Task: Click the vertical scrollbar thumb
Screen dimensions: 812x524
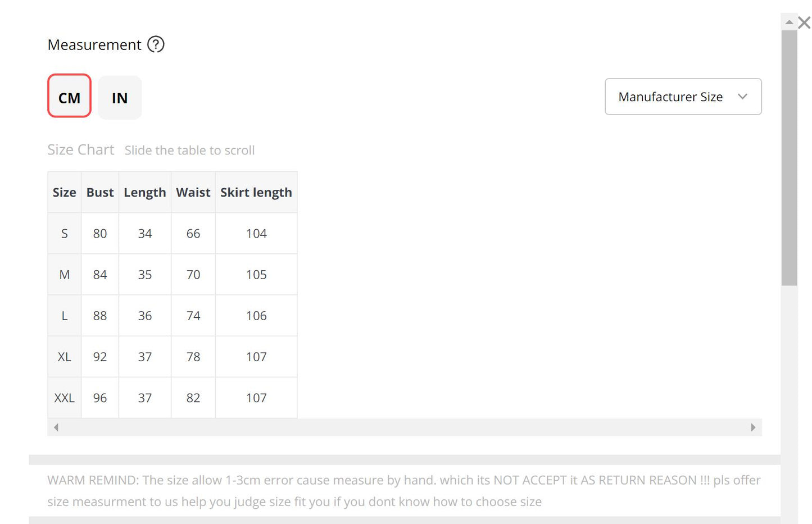Action: pos(789,157)
